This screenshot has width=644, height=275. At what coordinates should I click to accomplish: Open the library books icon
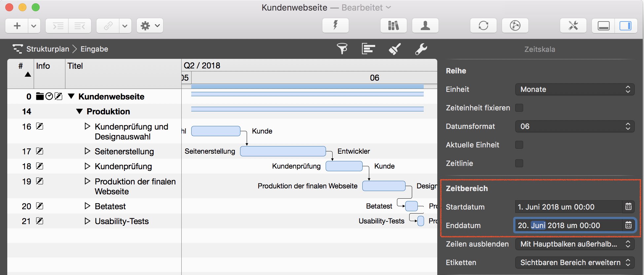click(393, 25)
